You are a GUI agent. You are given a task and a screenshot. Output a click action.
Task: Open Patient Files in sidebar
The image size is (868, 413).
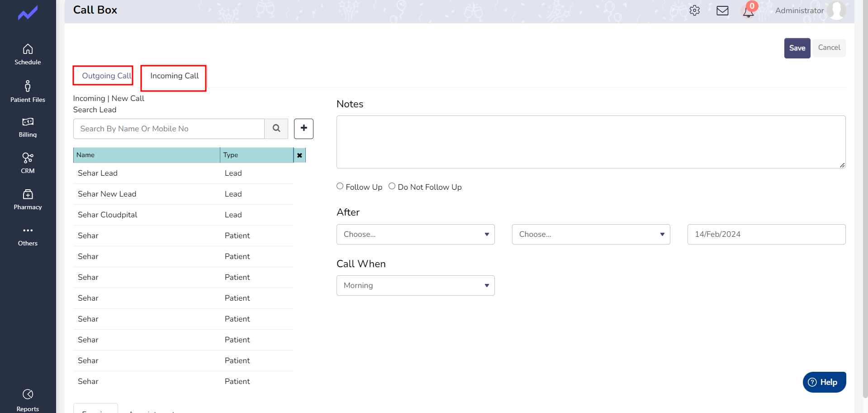click(x=28, y=91)
